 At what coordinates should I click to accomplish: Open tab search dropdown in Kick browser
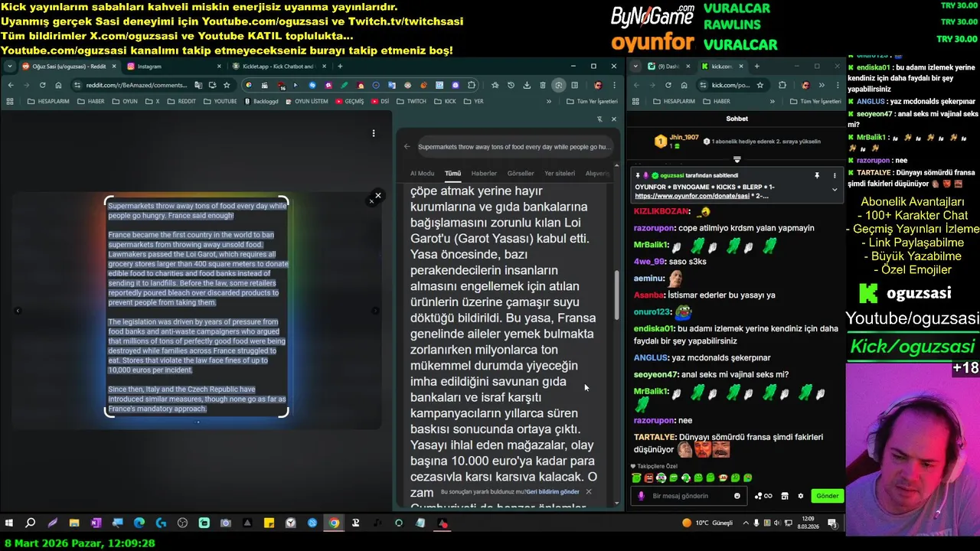point(636,67)
